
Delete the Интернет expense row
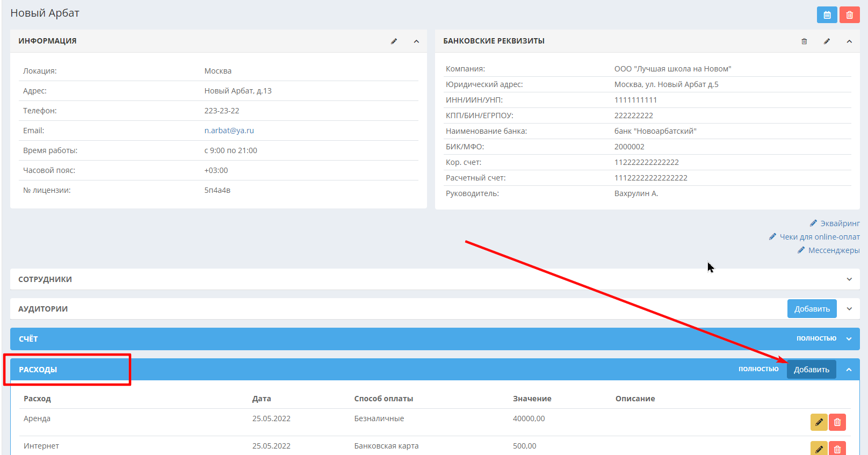[x=837, y=449]
